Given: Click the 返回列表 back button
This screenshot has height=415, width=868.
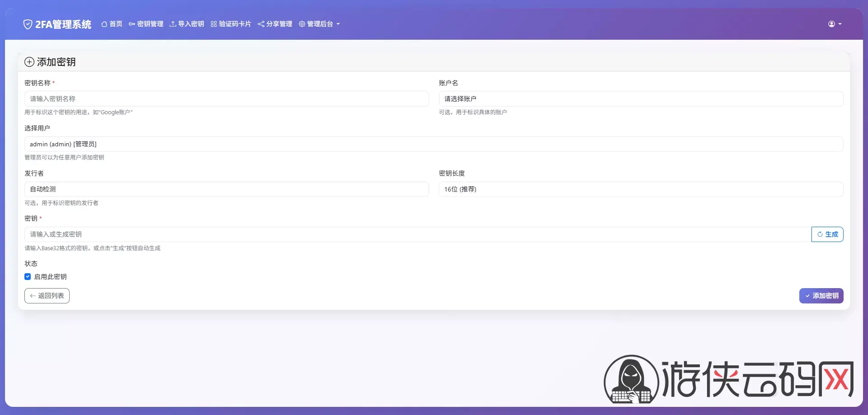Looking at the screenshot, I should coord(47,296).
